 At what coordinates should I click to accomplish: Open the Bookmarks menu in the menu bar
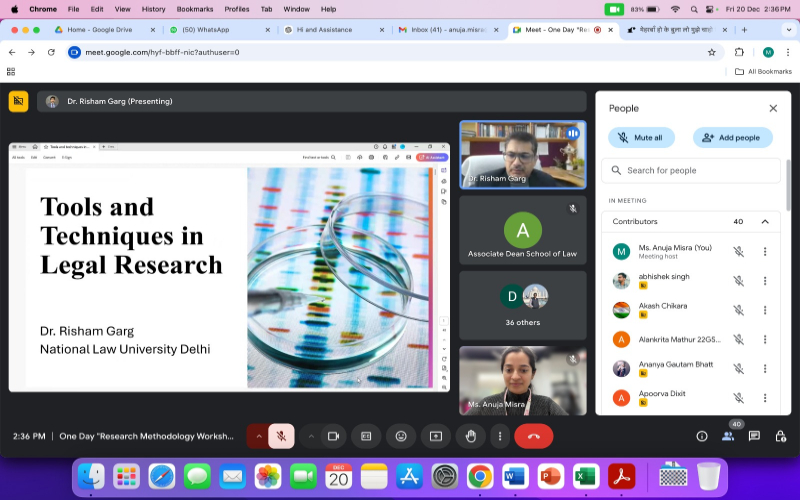pos(195,9)
